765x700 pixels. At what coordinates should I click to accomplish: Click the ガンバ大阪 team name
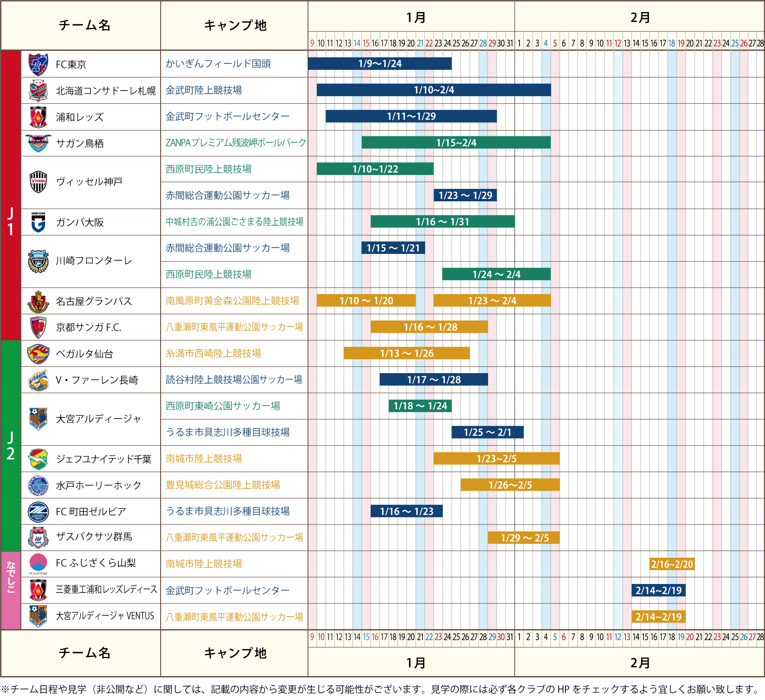80,222
